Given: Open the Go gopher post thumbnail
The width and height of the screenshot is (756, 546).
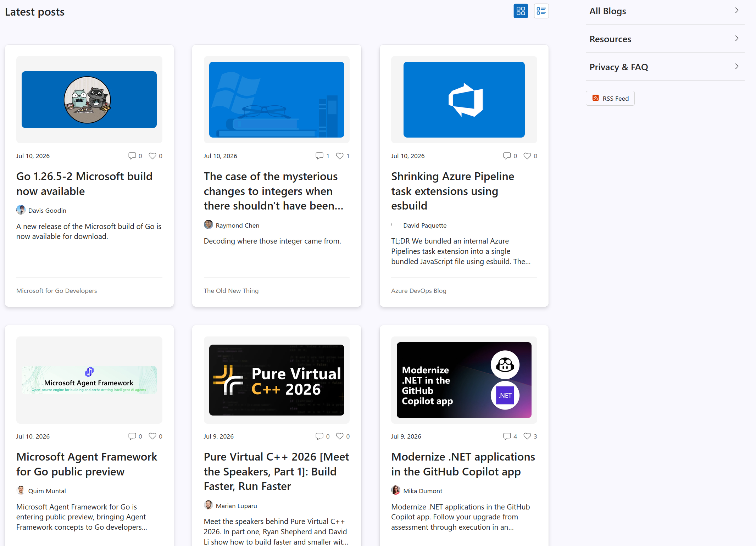Looking at the screenshot, I should pyautogui.click(x=89, y=100).
